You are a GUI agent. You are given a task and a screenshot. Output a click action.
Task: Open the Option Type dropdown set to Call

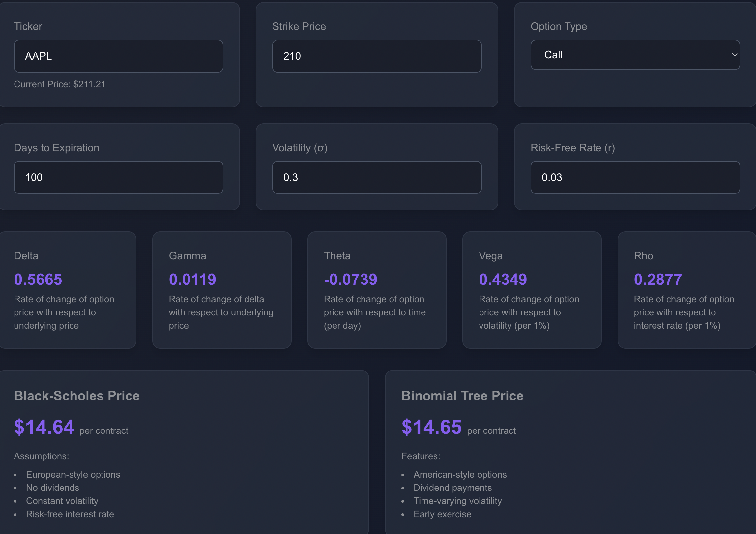pyautogui.click(x=635, y=55)
